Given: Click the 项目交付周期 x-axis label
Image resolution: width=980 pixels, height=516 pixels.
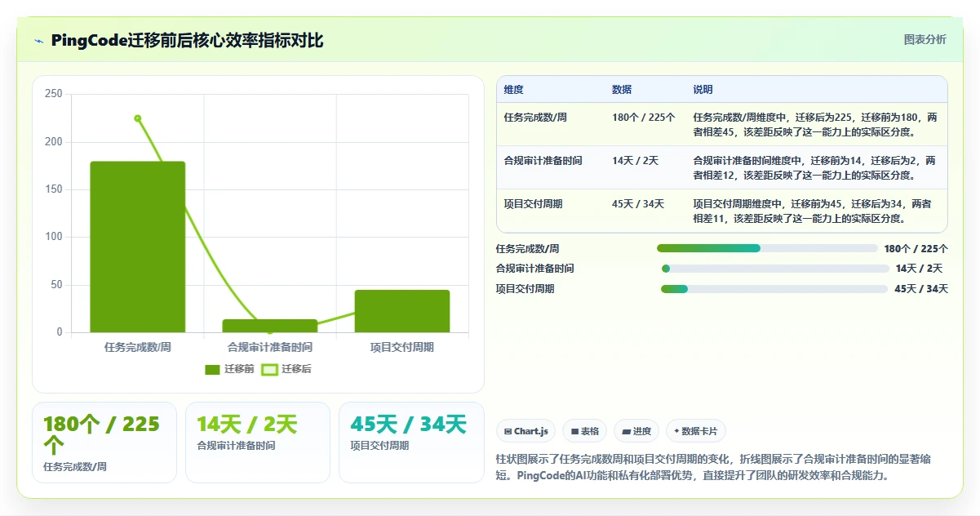Looking at the screenshot, I should pos(402,347).
